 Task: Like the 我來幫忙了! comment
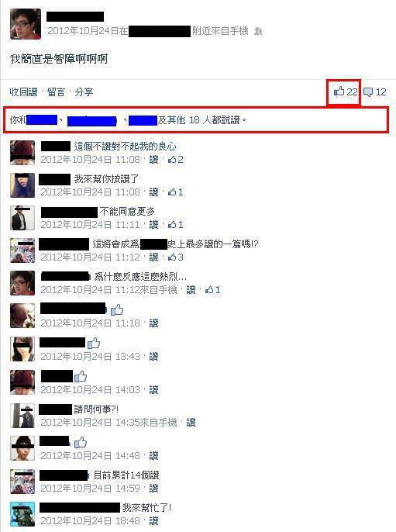point(153,521)
